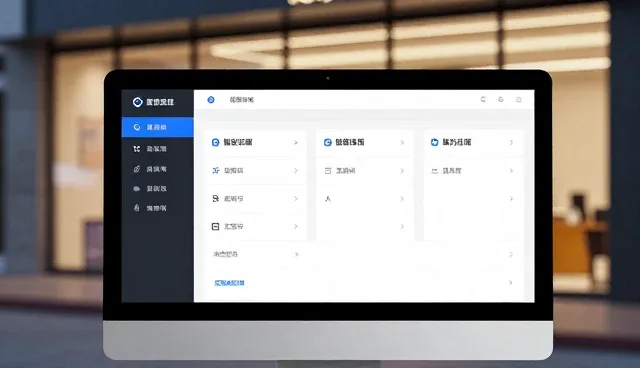Open the chevron beside the person-icon row
640x368 pixels.
(x=402, y=199)
